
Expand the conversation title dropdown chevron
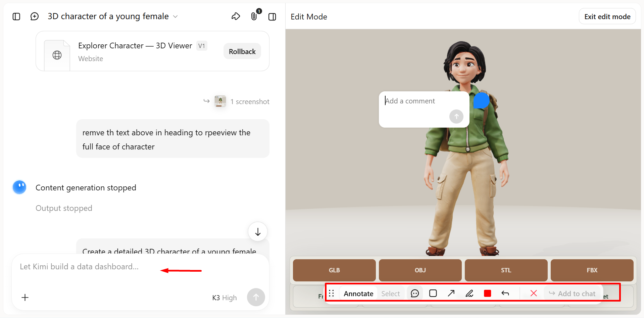click(x=175, y=16)
